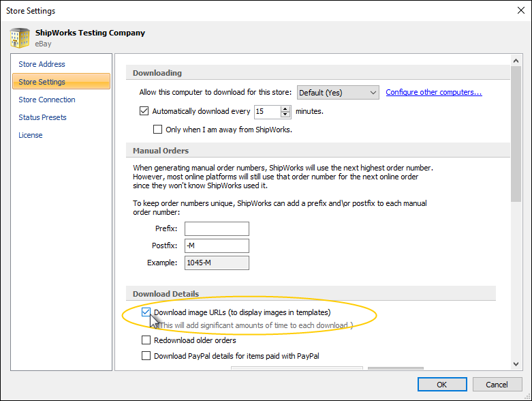The image size is (532, 401).
Task: Open the Default (Yes) download dropdown
Action: coord(338,92)
